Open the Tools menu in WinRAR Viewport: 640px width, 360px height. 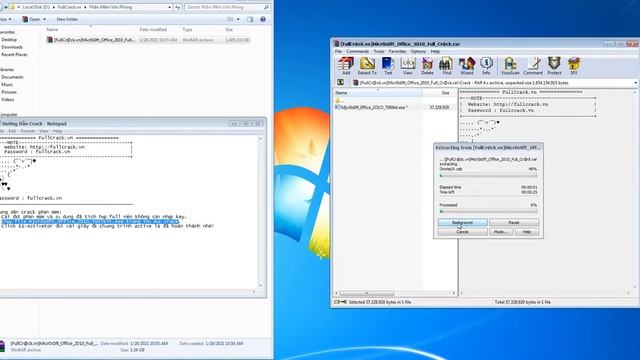pyautogui.click(x=379, y=51)
